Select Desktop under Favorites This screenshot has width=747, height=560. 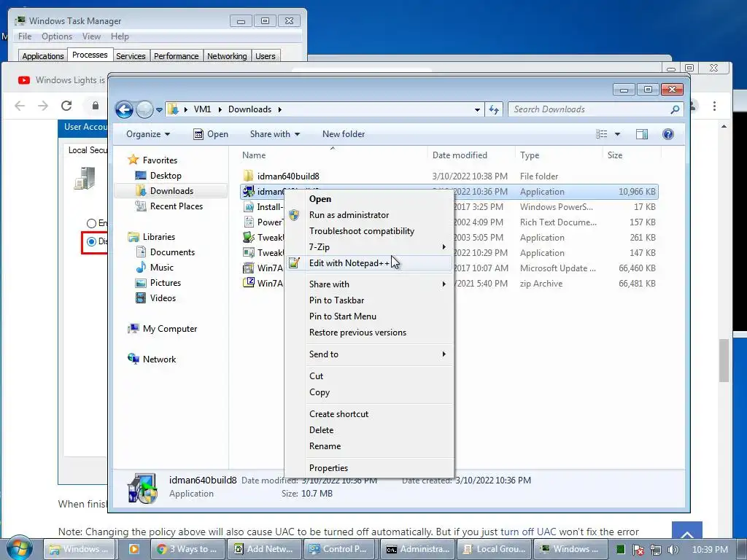[166, 176]
